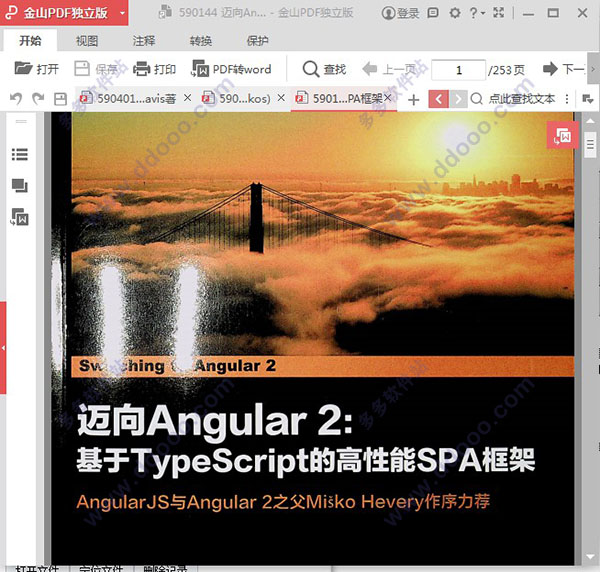The width and height of the screenshot is (600, 572).
Task: Open the page thumbnails panel icon
Action: coord(20,186)
